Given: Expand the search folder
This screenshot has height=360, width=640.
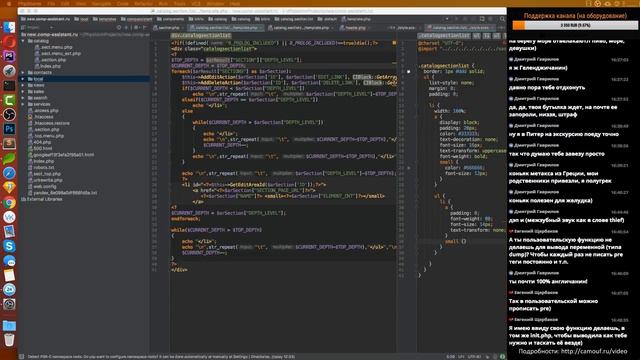Looking at the screenshot, I should coord(23,98).
